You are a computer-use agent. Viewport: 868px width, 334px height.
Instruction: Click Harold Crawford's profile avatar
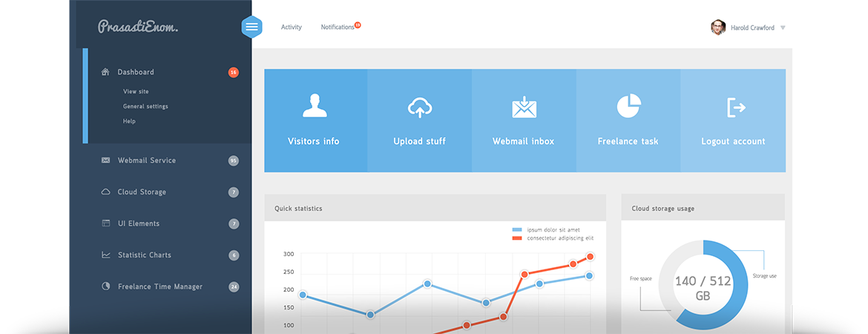717,27
